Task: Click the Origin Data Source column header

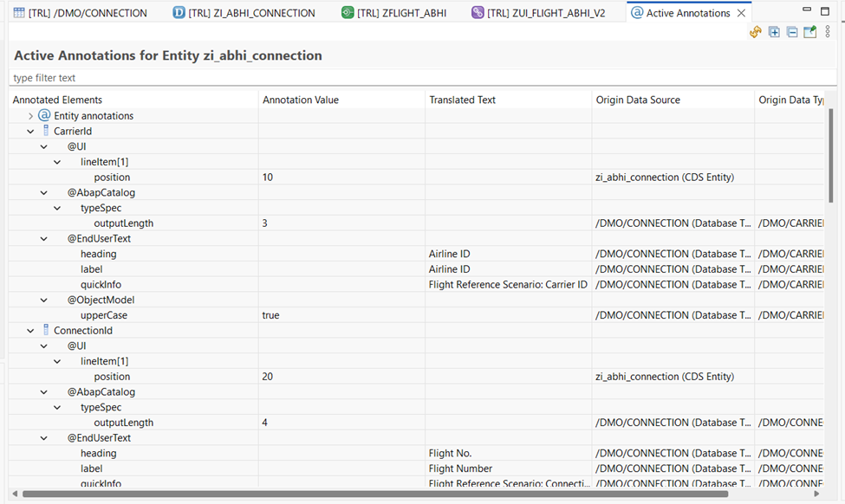Action: (638, 100)
